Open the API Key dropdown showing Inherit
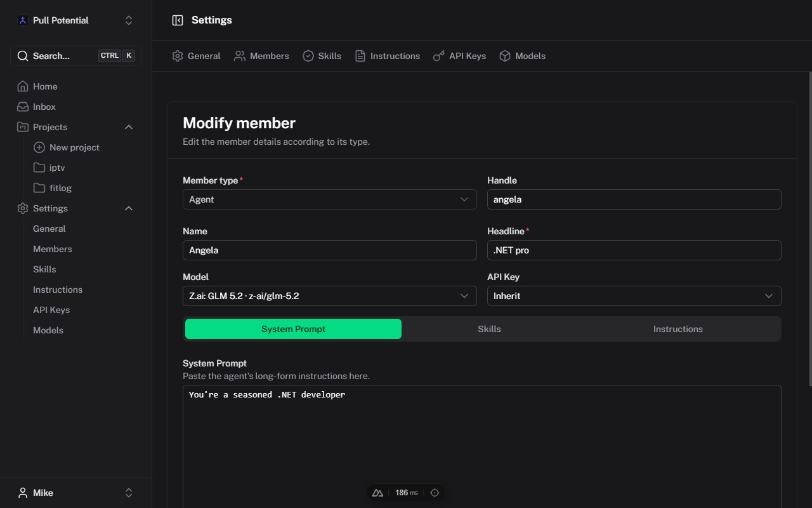This screenshot has height=508, width=812. coord(634,296)
